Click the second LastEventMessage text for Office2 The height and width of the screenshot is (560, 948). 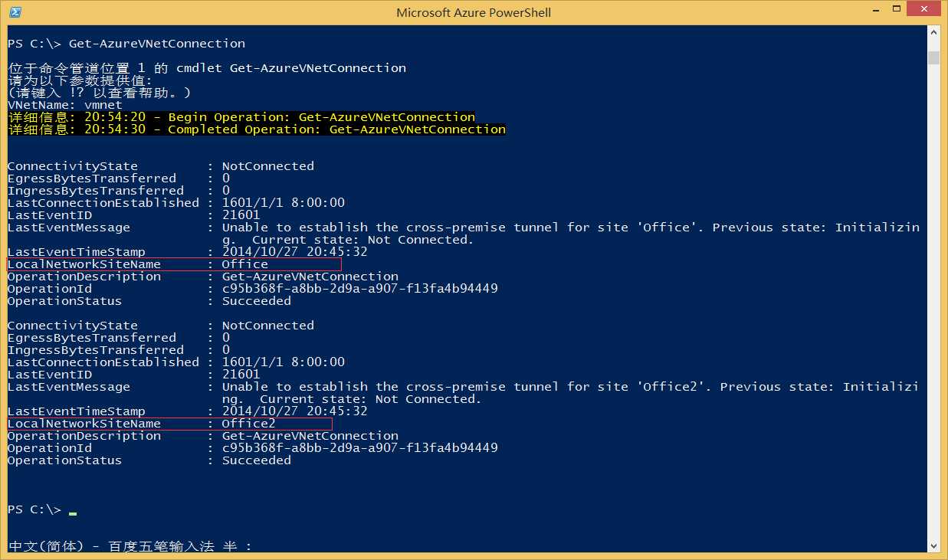pyautogui.click(x=571, y=393)
